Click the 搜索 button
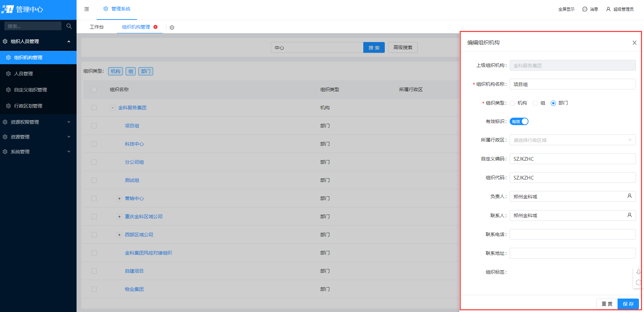The height and width of the screenshot is (312, 644). tap(374, 47)
